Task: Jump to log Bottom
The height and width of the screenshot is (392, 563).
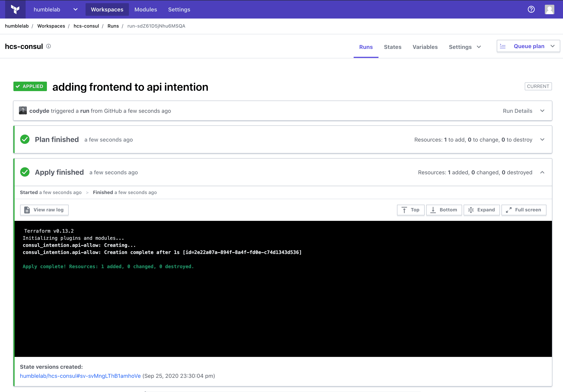Action: click(444, 210)
